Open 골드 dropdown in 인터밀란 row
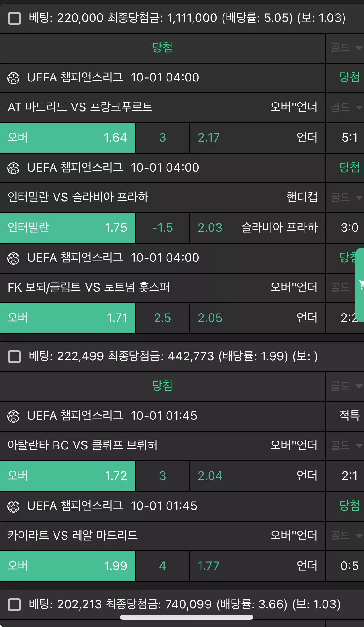364x627 pixels. (x=345, y=198)
